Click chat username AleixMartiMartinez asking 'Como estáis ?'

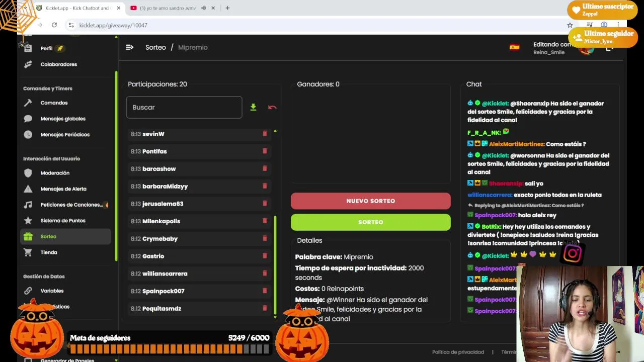[516, 144]
